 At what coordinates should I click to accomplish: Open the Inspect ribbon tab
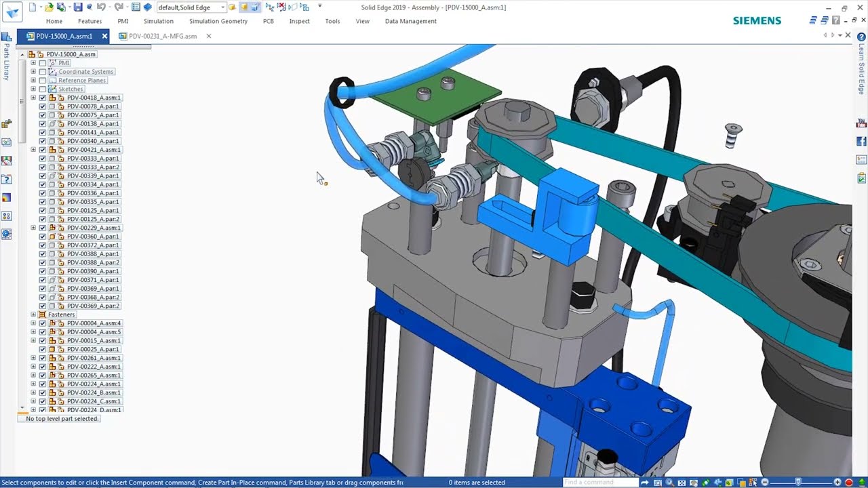coord(300,21)
